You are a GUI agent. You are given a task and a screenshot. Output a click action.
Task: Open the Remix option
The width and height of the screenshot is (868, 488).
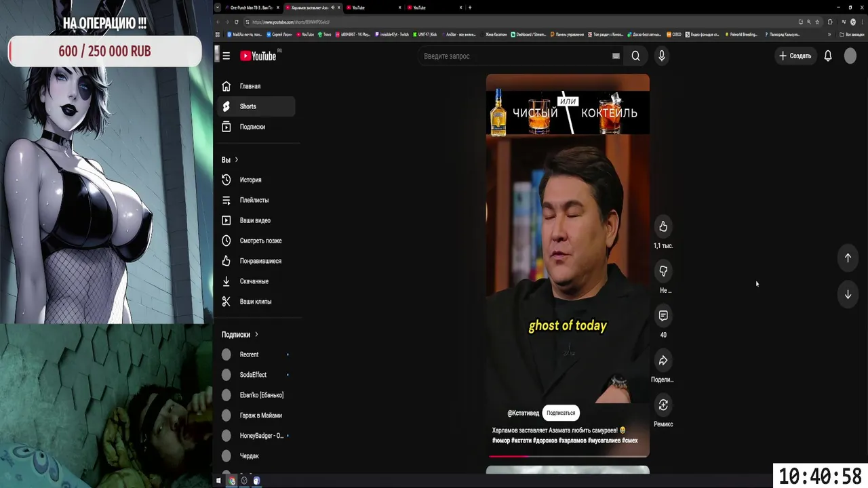[663, 405]
